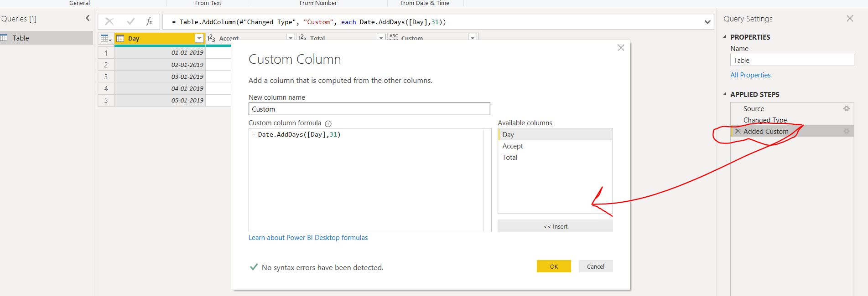868x296 pixels.
Task: Open All Properties link
Action: [x=750, y=75]
